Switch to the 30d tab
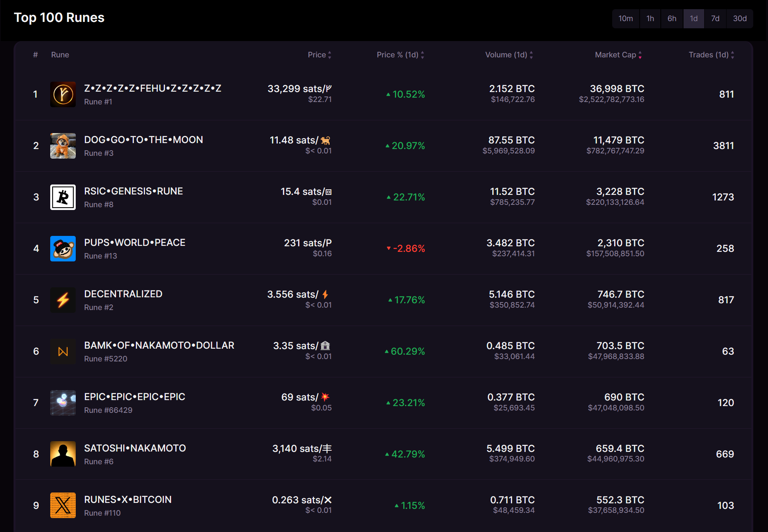768x532 pixels. point(739,19)
